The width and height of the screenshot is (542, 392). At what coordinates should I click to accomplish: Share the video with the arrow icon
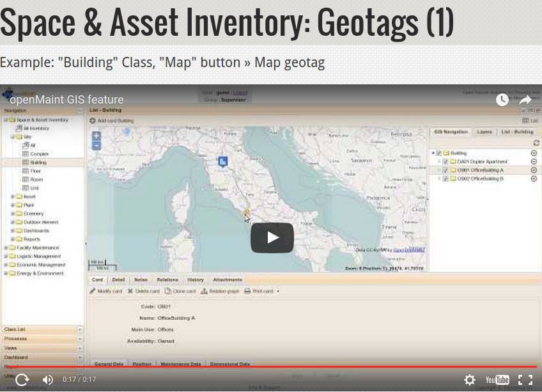[525, 100]
